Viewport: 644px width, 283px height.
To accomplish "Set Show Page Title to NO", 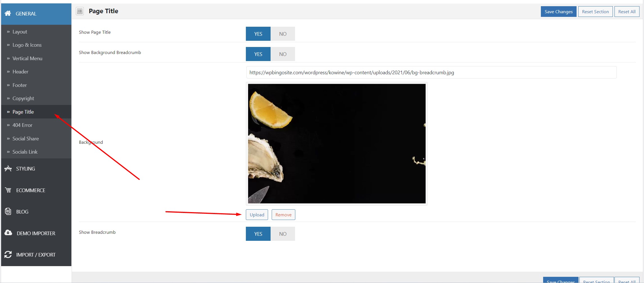I will (x=283, y=34).
